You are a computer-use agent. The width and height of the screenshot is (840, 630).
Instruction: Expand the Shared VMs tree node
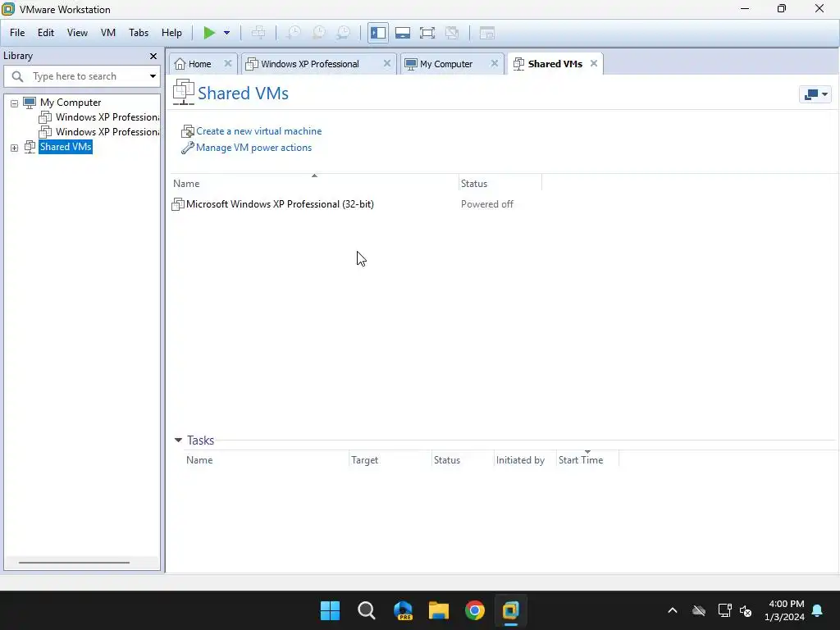coord(15,148)
